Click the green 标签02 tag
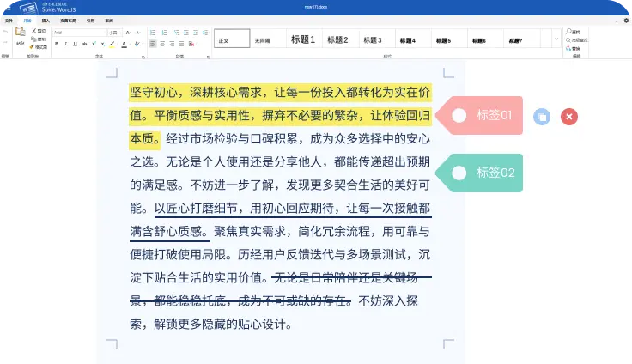This screenshot has height=364, width=632. (x=479, y=173)
